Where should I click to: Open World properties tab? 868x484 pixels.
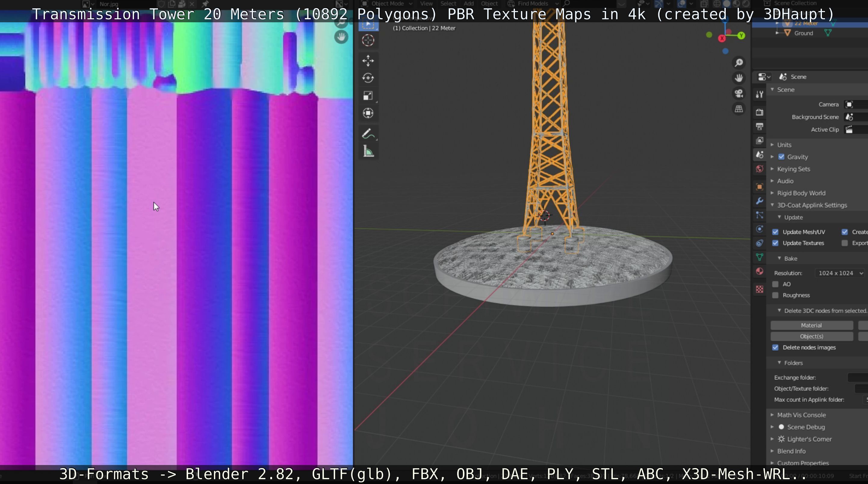[x=760, y=169]
